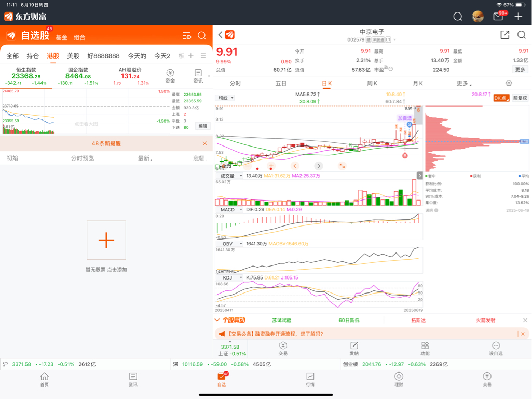Viewport: 532px width, 399px height.
Task: Tap the 东方财富 logo in 自选股 header
Action: pyautogui.click(x=11, y=36)
